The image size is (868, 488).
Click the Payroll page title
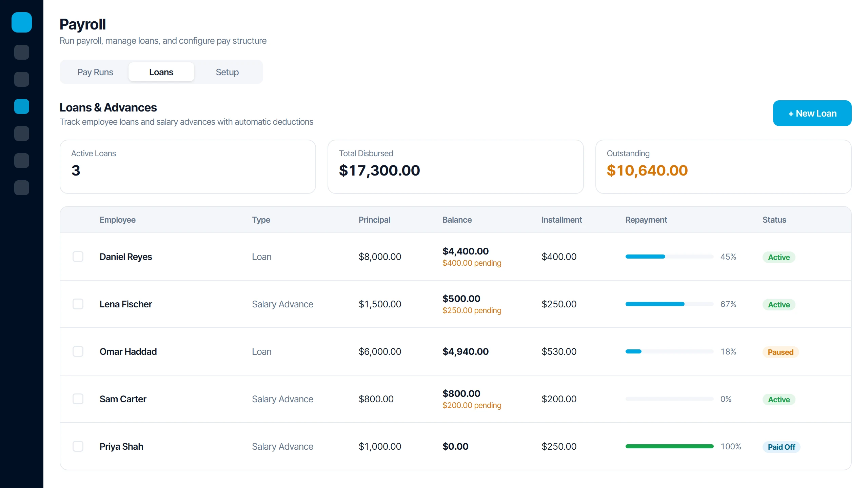(83, 24)
